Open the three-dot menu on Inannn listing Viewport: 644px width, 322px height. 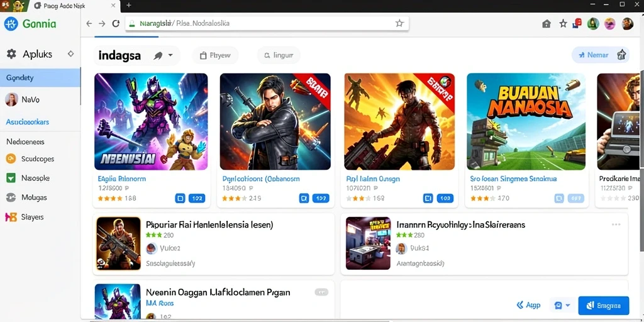(616, 225)
